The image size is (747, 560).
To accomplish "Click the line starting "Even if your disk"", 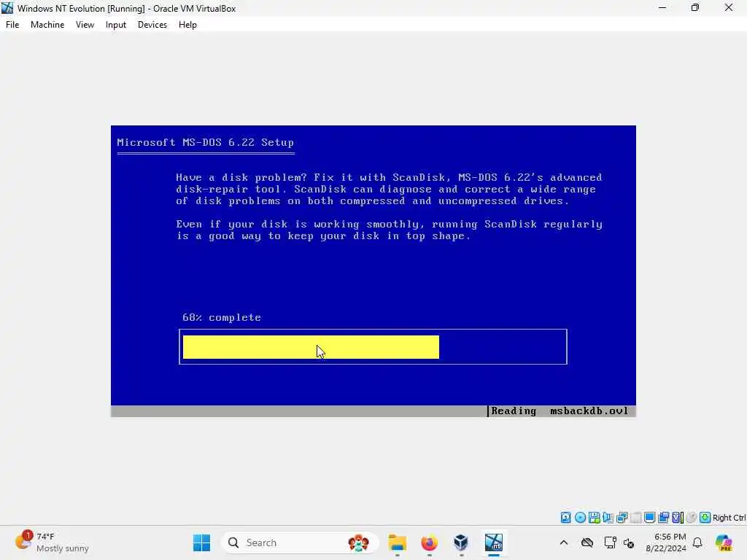I will pos(390,225).
